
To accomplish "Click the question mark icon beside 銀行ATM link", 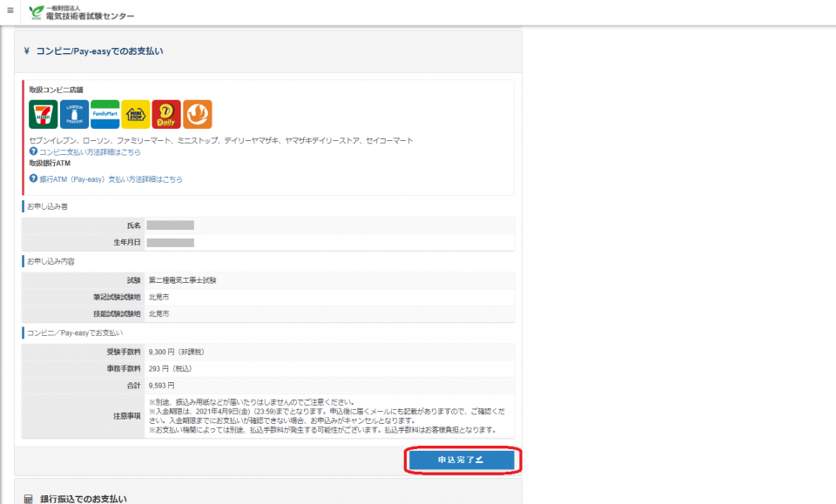I will [x=33, y=178].
